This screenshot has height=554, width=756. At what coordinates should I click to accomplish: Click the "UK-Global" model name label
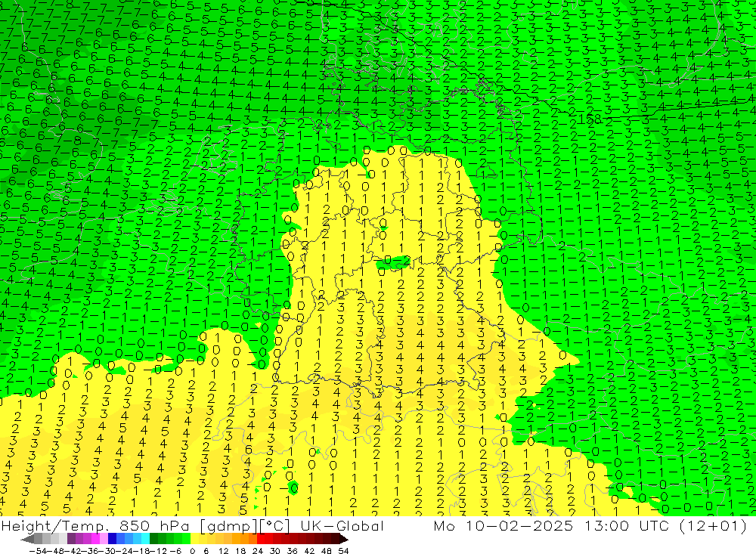click(x=342, y=526)
